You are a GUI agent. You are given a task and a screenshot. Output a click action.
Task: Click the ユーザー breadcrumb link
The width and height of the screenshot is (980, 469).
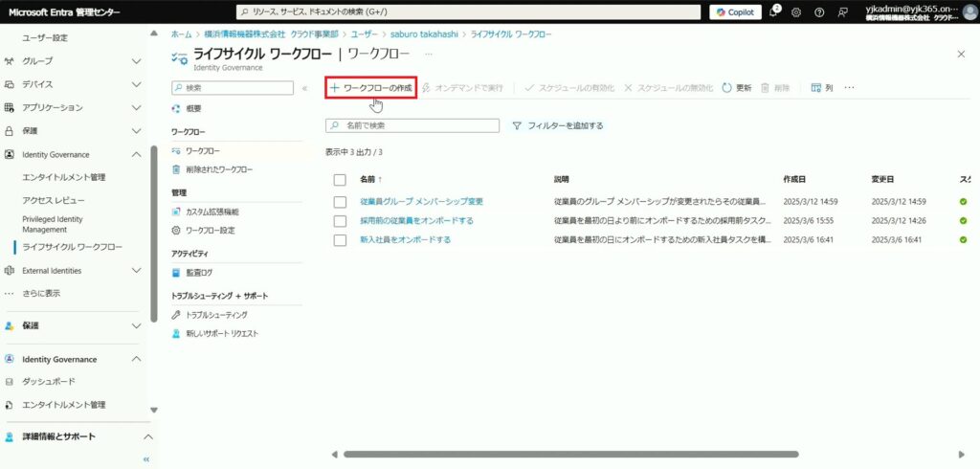[x=364, y=34]
